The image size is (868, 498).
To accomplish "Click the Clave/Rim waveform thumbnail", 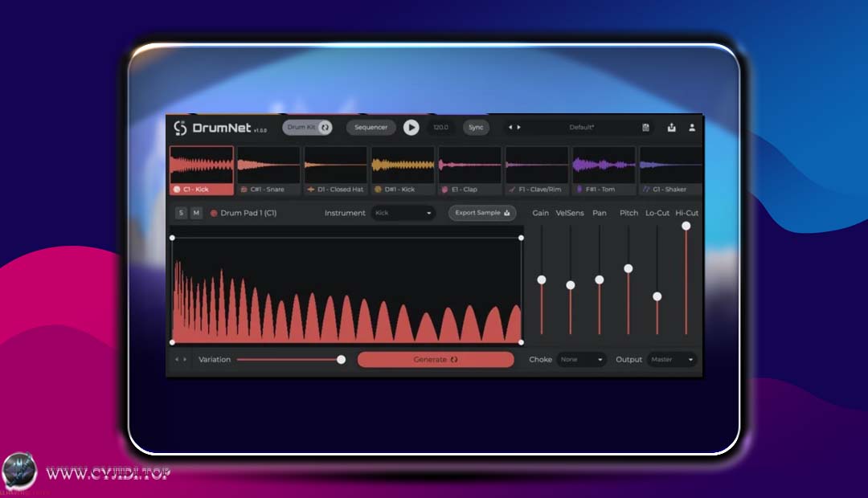I will [536, 165].
